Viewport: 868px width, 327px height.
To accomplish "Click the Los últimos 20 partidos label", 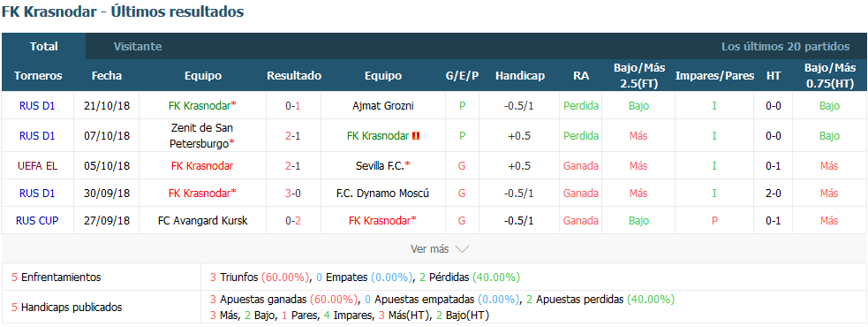I will point(785,47).
